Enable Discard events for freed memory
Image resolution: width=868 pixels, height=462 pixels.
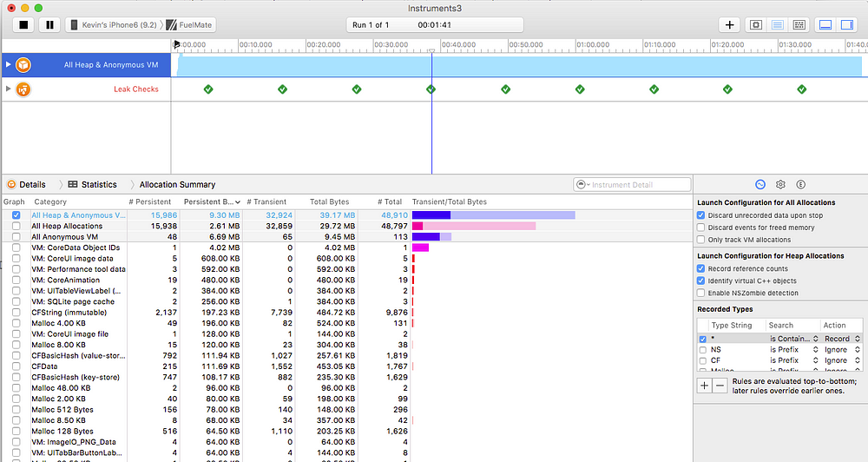coord(701,228)
